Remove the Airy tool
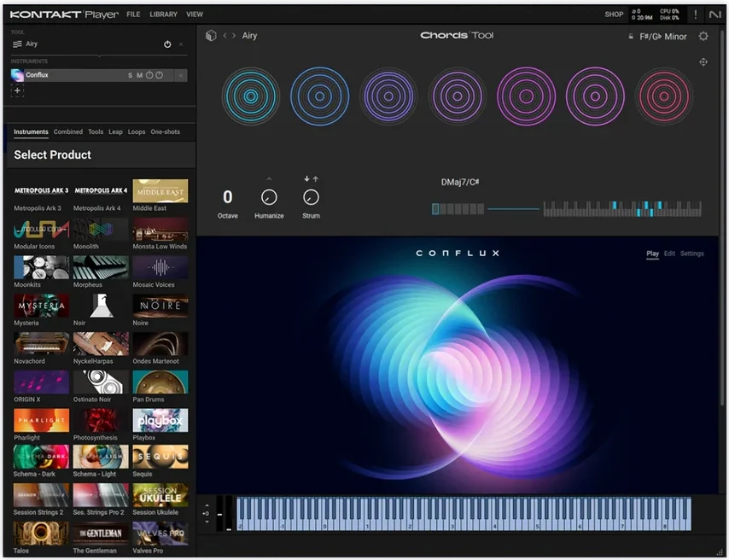This screenshot has height=560, width=729. pyautogui.click(x=181, y=44)
